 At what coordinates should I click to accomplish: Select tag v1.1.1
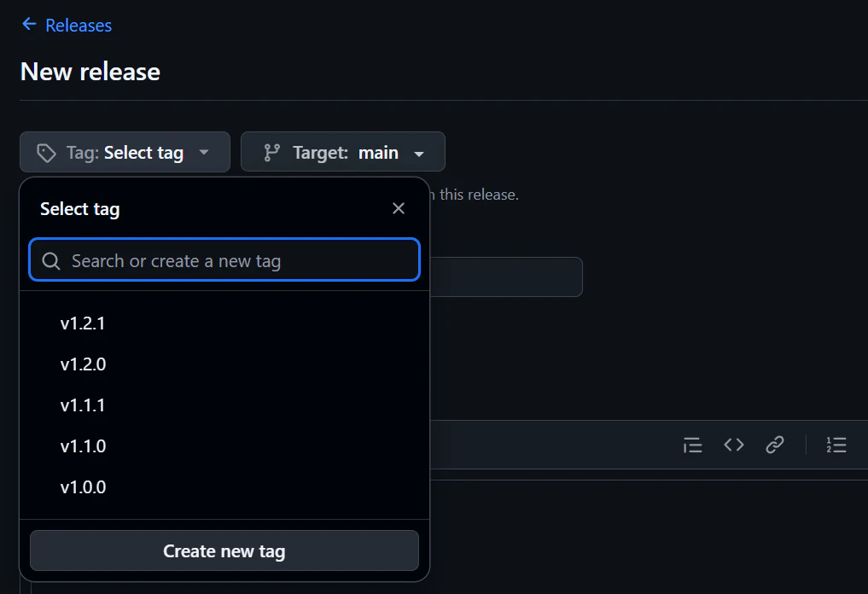[x=224, y=405]
